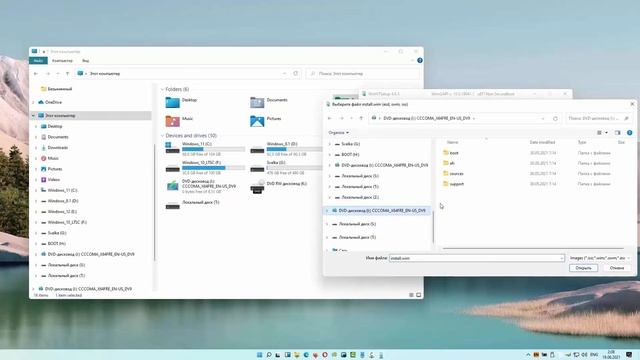Open the Вид ribbon tab
This screenshot has width=640, height=360.
click(85, 60)
